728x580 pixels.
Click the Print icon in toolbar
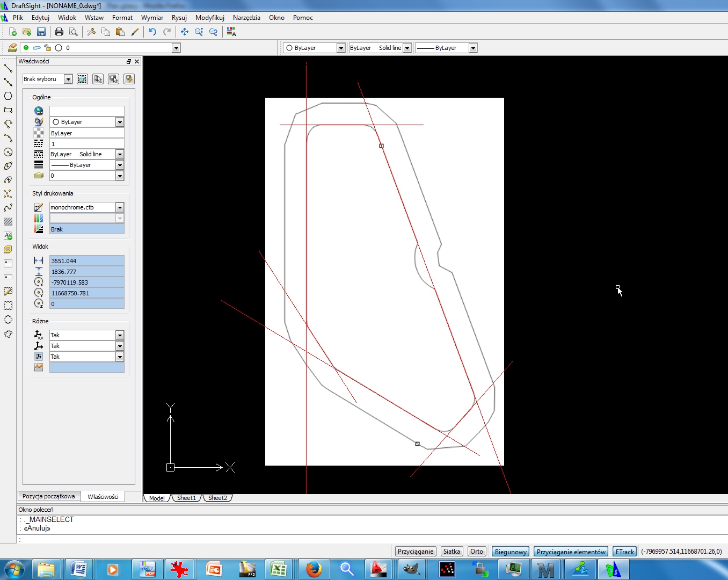click(59, 32)
